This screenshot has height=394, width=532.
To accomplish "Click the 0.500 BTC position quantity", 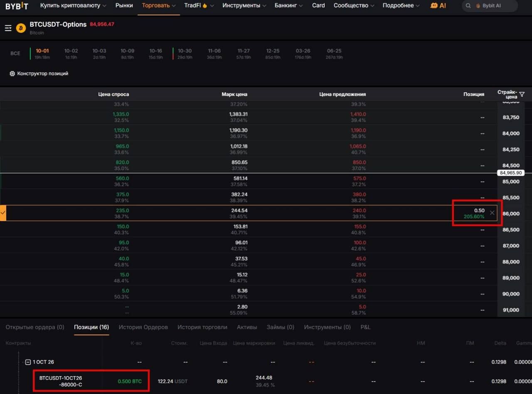I will (x=130, y=381).
